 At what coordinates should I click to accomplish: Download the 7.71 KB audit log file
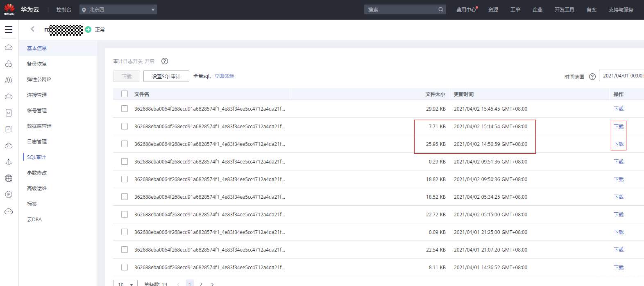pos(619,126)
